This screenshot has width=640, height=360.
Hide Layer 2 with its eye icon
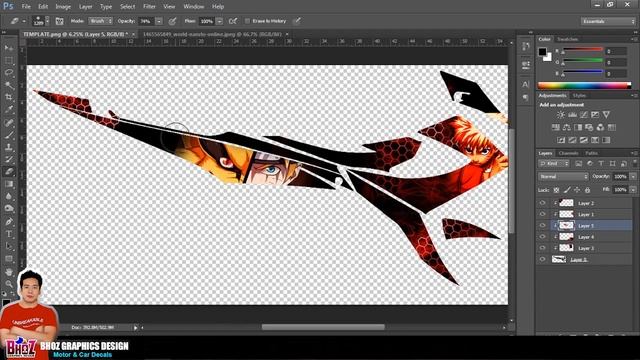click(542, 203)
